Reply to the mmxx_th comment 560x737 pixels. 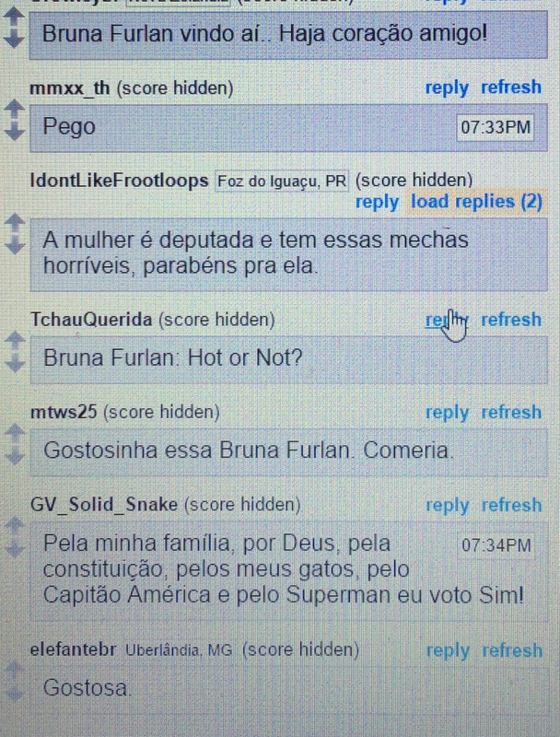[447, 88]
